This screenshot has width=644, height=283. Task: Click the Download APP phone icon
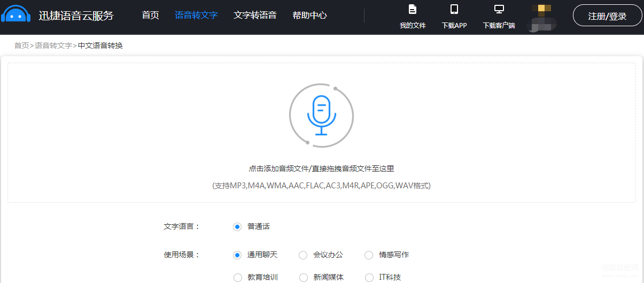[454, 10]
